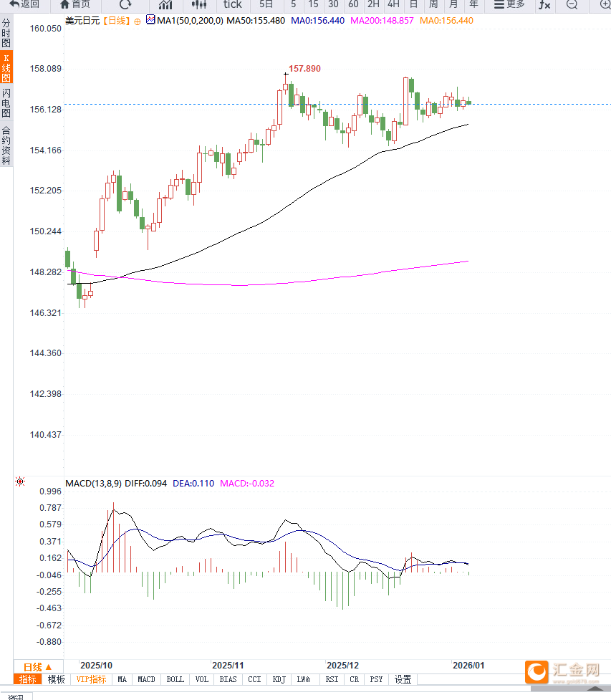Viewport: 611px width, 700px height.
Task: Click the MA1 indicator chart icon
Action: point(150,20)
